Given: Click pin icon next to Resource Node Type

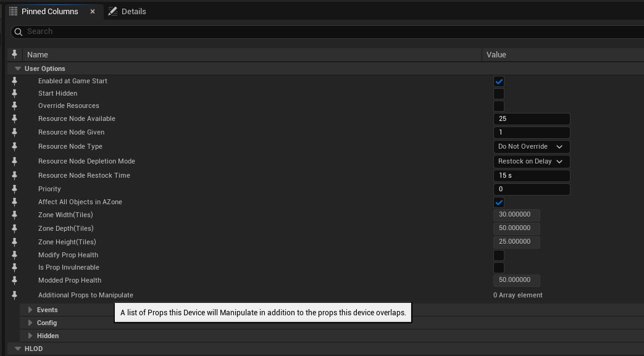Looking at the screenshot, I should (14, 146).
